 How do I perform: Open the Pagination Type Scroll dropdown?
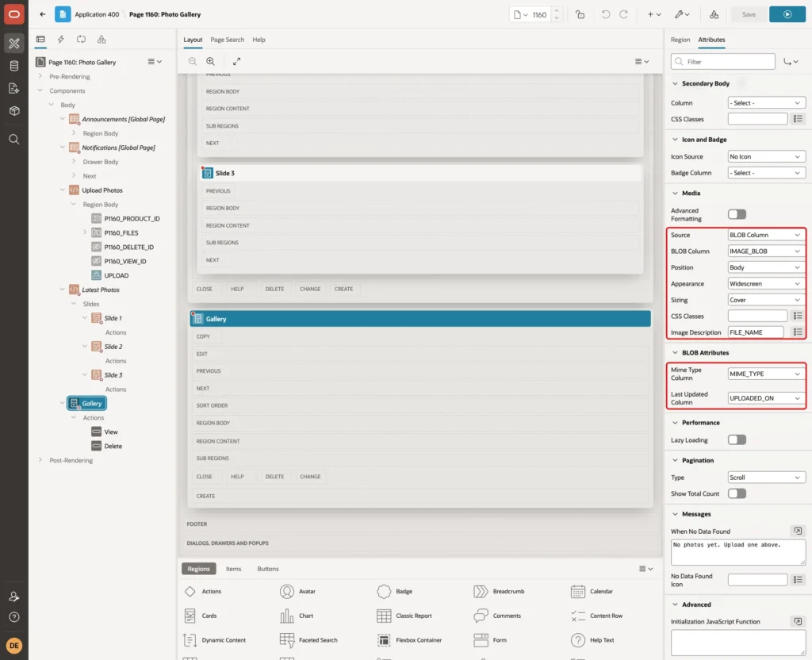766,478
